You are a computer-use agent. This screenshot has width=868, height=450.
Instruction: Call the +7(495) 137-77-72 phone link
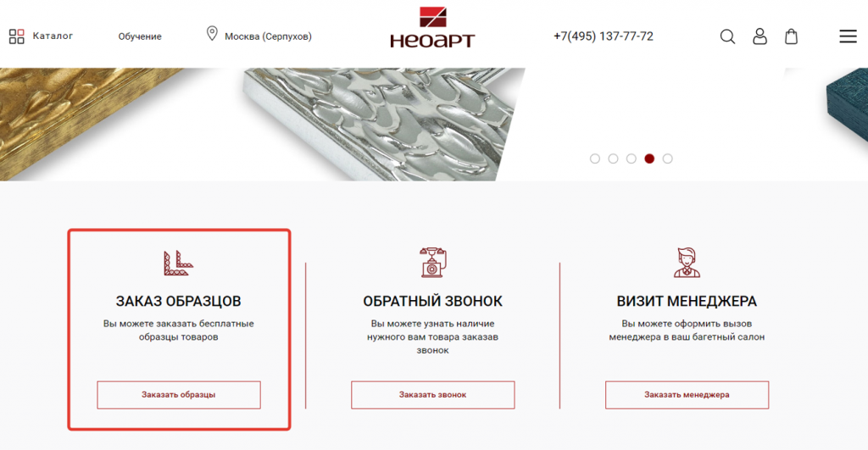pos(603,36)
